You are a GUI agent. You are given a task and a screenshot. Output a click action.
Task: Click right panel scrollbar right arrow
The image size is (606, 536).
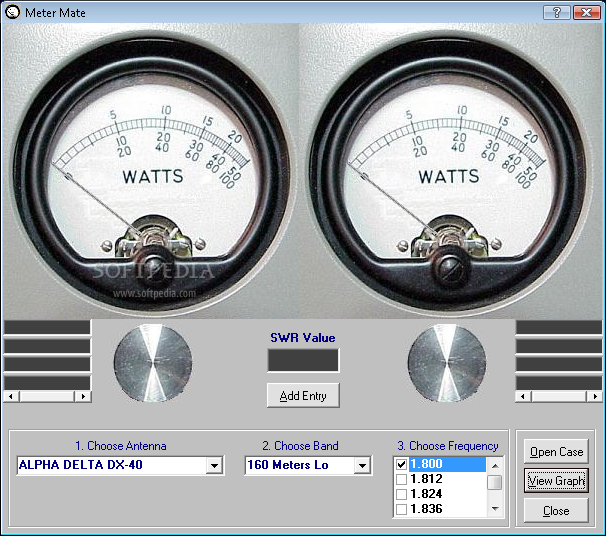click(595, 396)
